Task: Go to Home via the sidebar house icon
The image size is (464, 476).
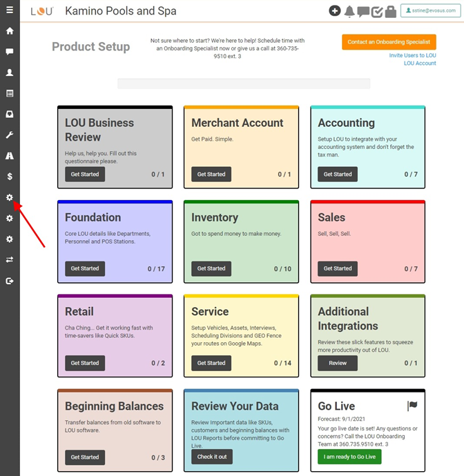Action: click(x=10, y=30)
